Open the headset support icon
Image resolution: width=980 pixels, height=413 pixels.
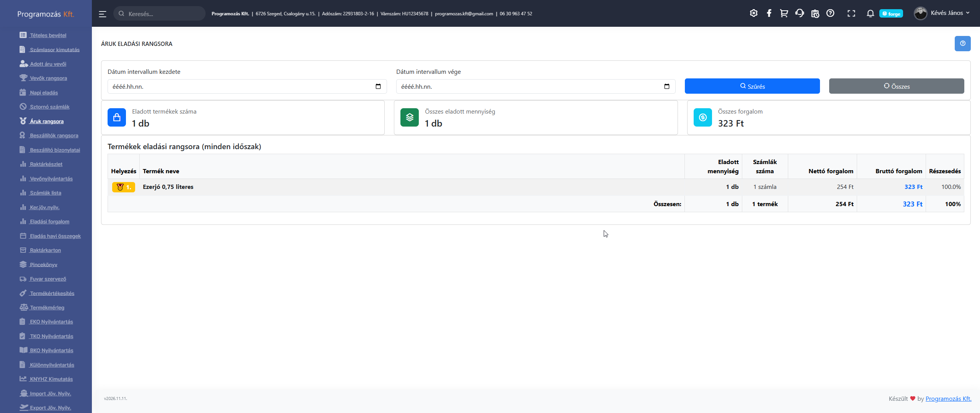[799, 13]
